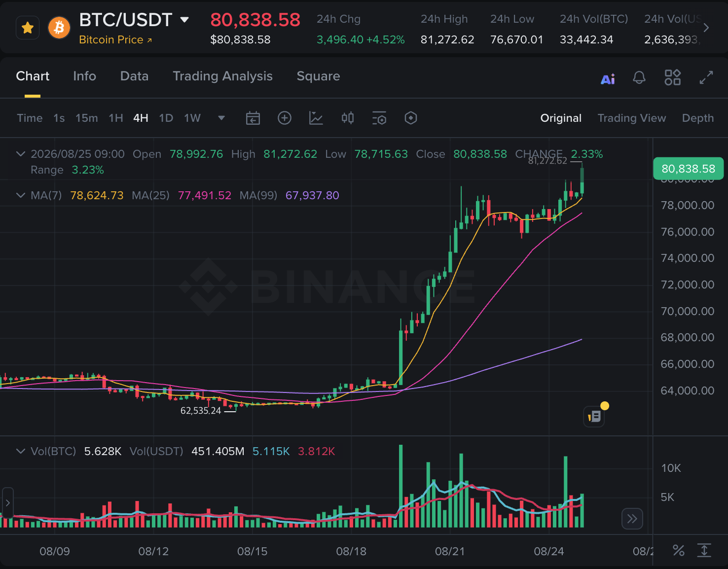Image resolution: width=728 pixels, height=569 pixels.
Task: Open the calendar date jump icon
Action: coord(253,118)
